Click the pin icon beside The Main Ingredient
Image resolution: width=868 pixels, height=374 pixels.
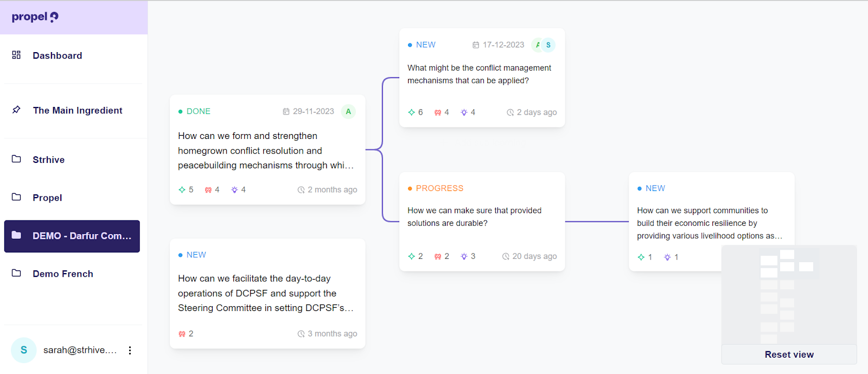pyautogui.click(x=16, y=110)
